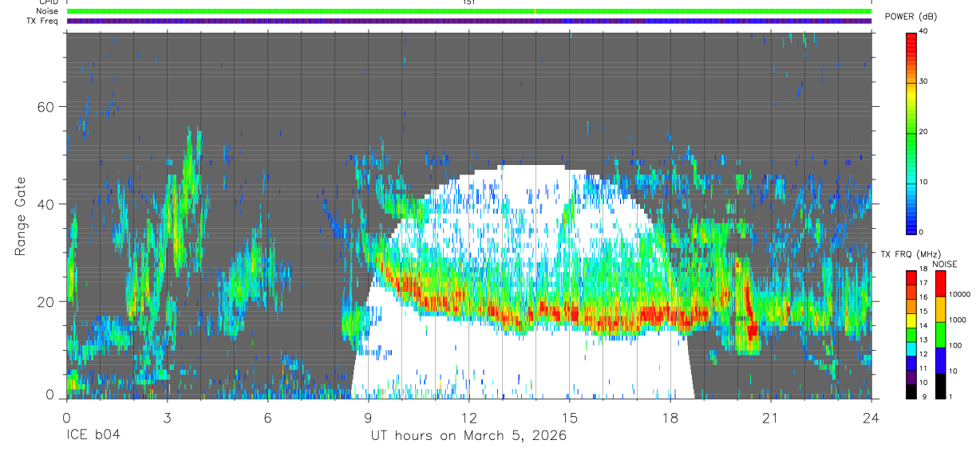
Task: Click the 'Noise' strip label at top left
Action: tap(48, 11)
